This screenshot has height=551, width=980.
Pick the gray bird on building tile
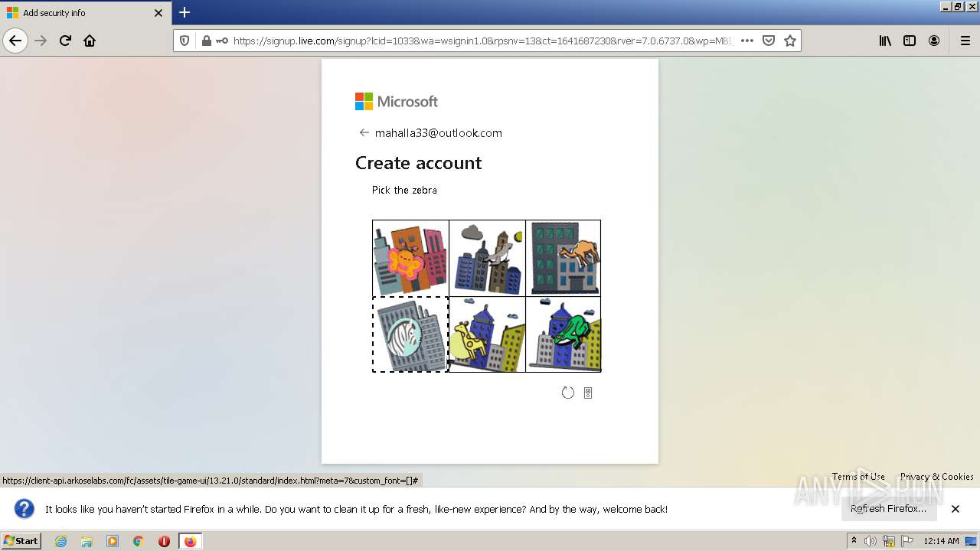(x=487, y=259)
